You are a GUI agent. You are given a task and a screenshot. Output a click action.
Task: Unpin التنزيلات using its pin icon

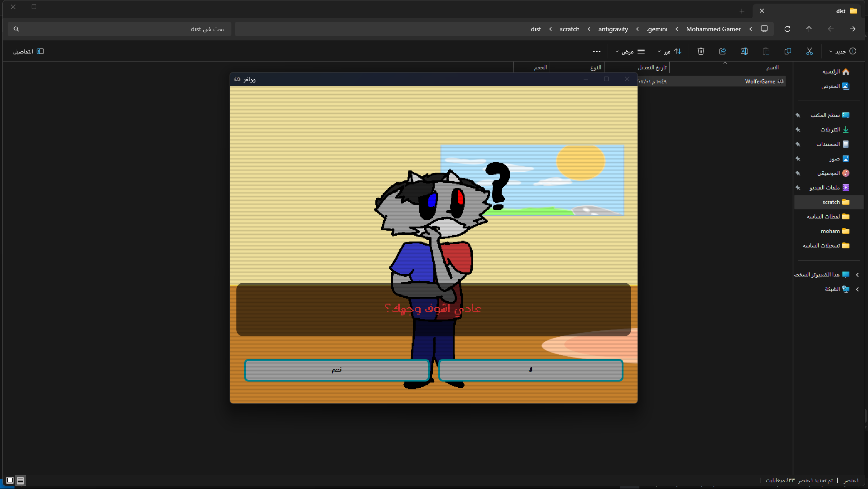point(798,130)
